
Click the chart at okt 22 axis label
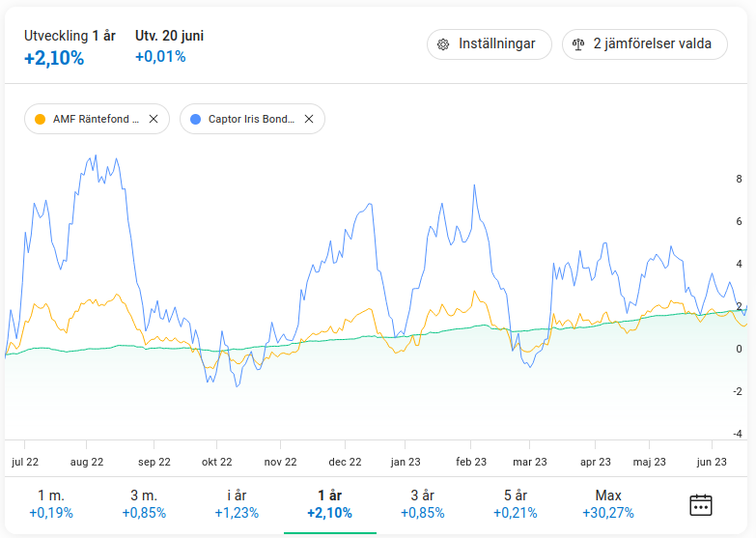click(216, 462)
